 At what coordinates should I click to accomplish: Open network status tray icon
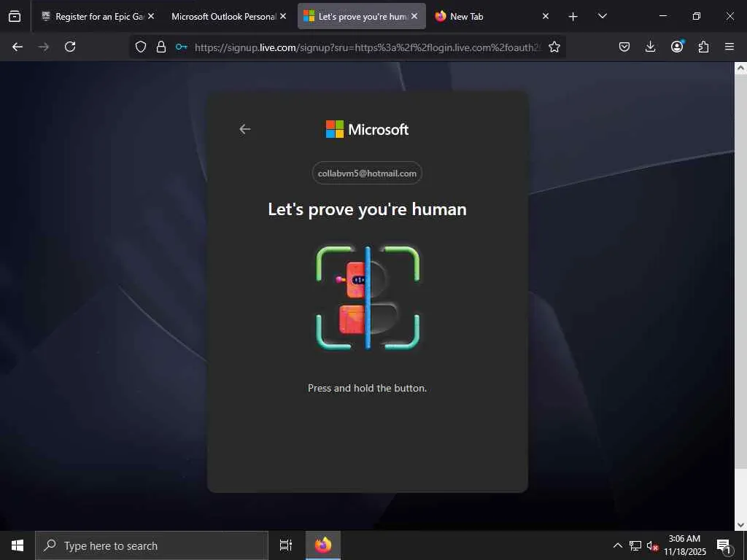[635, 545]
